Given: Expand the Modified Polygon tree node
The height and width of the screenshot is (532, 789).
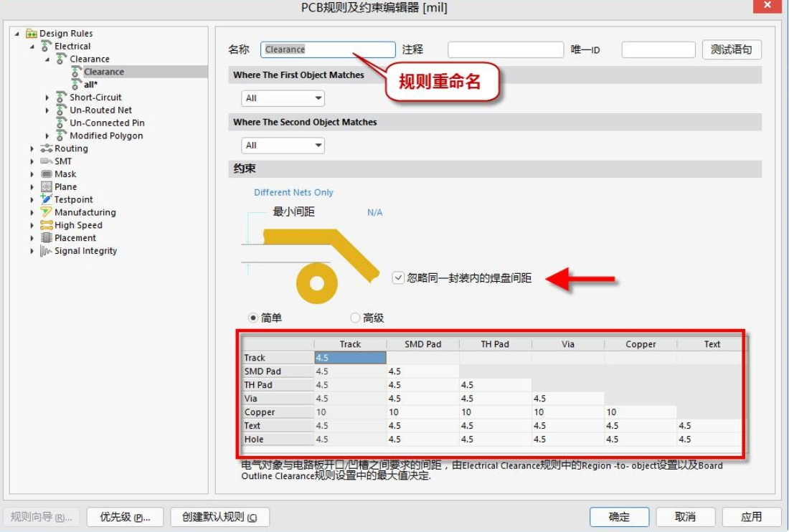Looking at the screenshot, I should coord(47,136).
